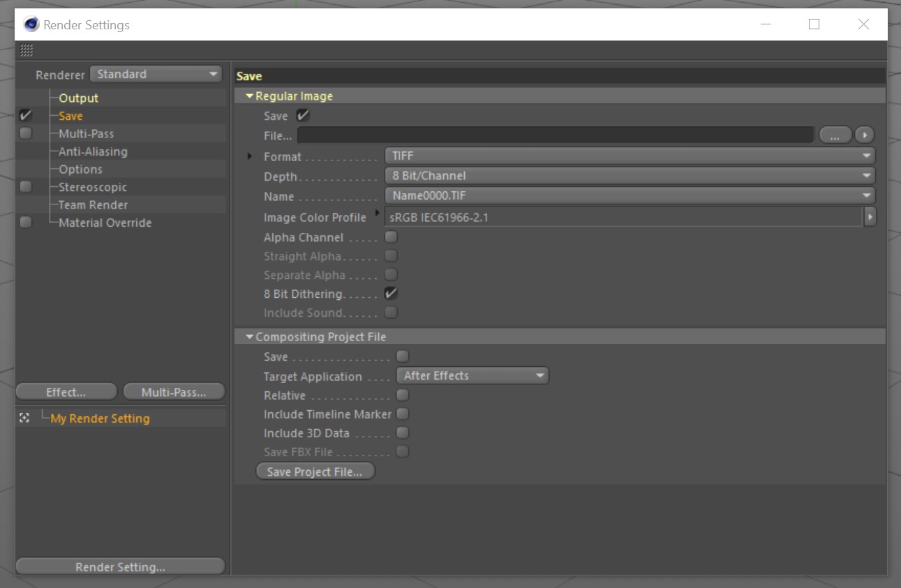Viewport: 901px width, 588px height.
Task: Collapse the Compositing Project File section
Action: point(250,337)
